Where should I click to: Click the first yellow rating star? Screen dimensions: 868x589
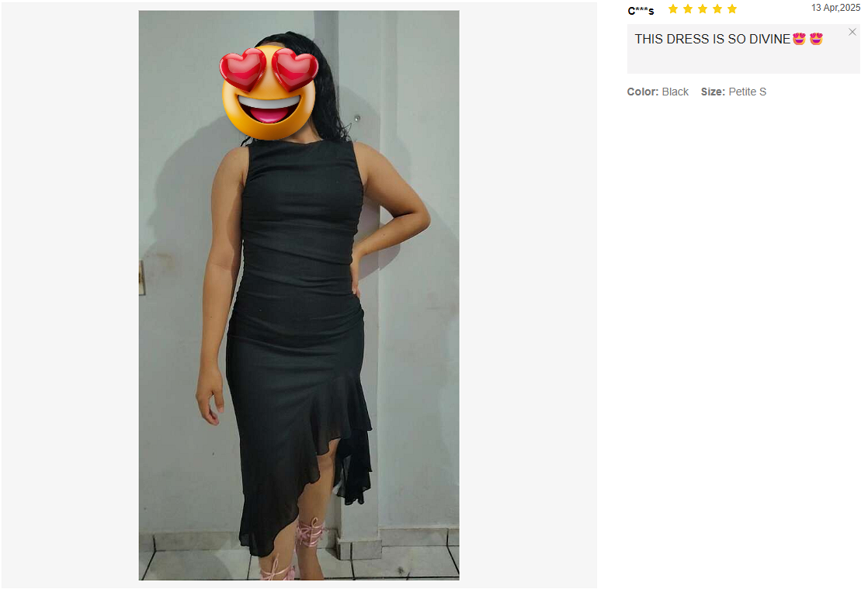coord(672,9)
